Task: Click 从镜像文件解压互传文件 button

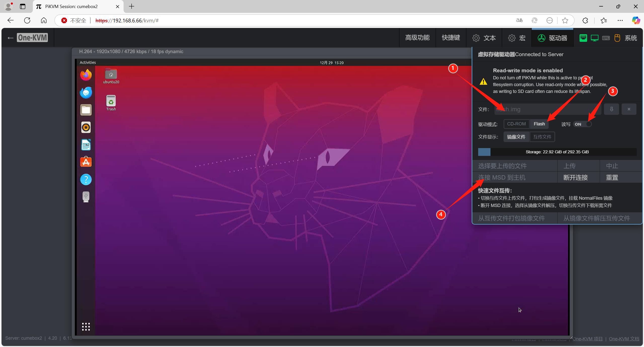Action: 600,218
